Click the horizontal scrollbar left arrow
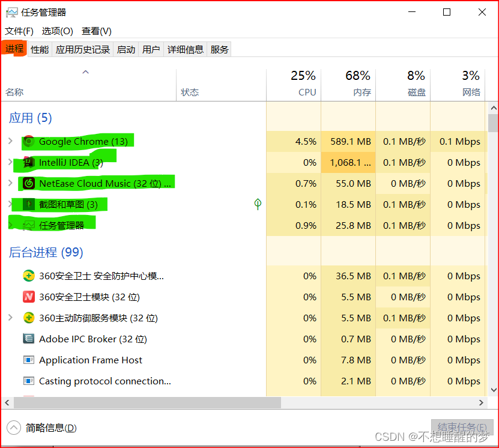Screen dimensions: 499x448 7,402
